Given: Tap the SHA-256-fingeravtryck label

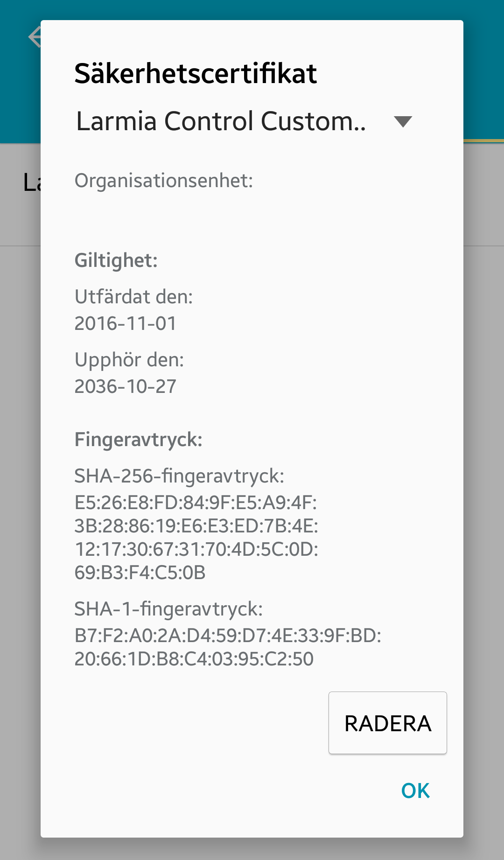Looking at the screenshot, I should [x=179, y=476].
